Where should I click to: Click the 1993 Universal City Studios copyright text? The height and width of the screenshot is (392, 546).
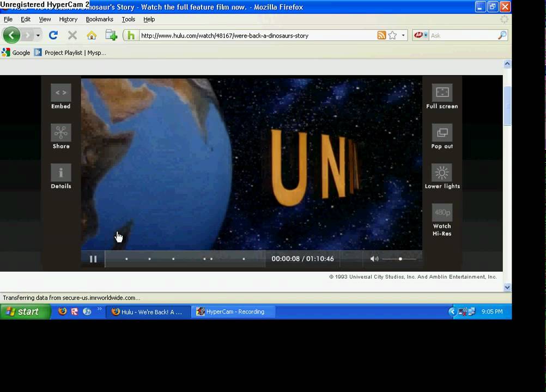point(413,277)
